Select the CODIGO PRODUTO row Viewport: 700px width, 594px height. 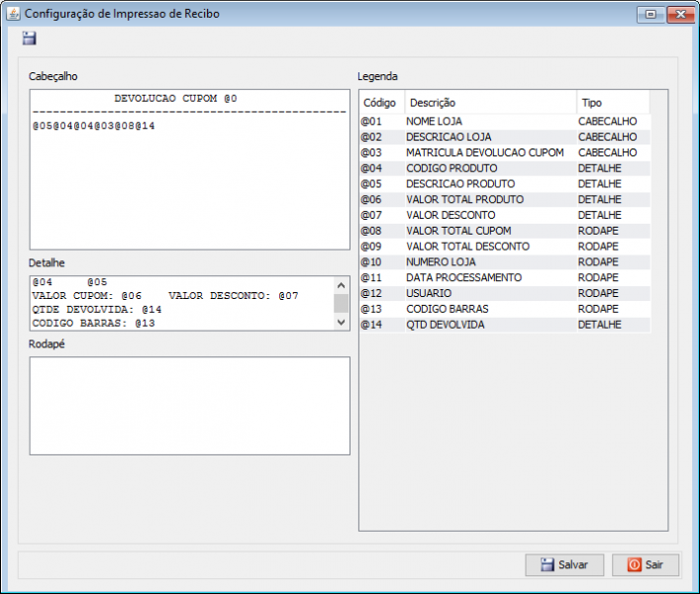(505, 168)
